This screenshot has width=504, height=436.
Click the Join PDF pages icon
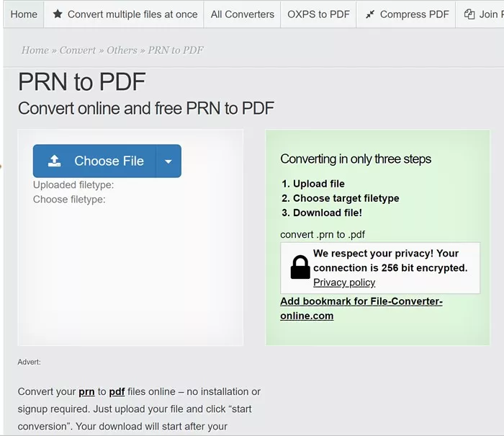point(469,14)
